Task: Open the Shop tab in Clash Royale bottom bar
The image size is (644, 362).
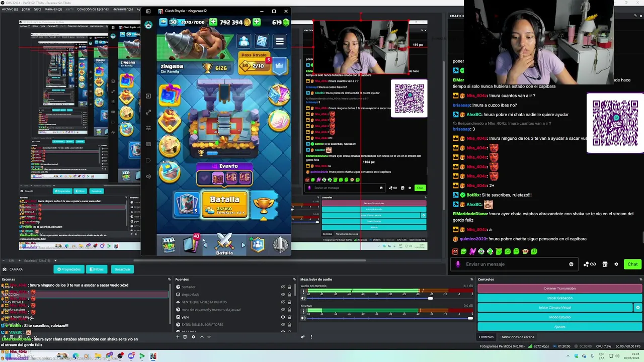Action: click(169, 245)
